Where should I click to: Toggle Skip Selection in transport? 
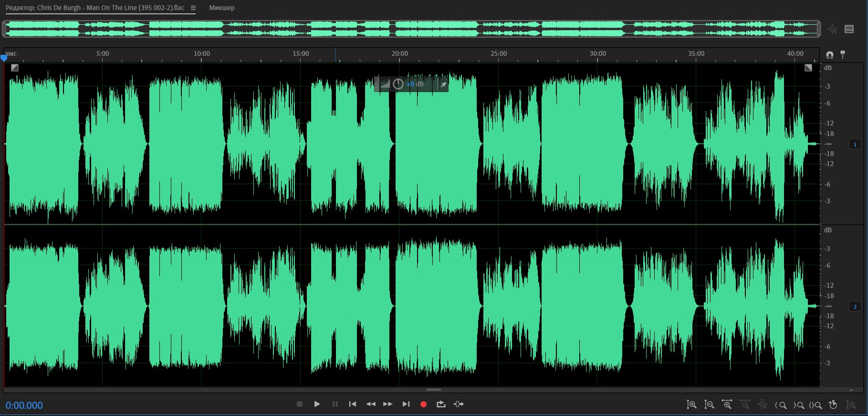point(459,404)
